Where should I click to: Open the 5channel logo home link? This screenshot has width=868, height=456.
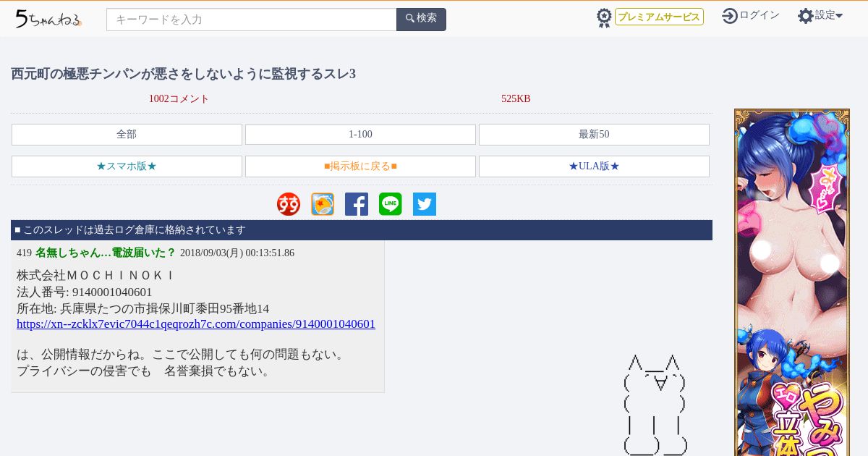[x=48, y=19]
